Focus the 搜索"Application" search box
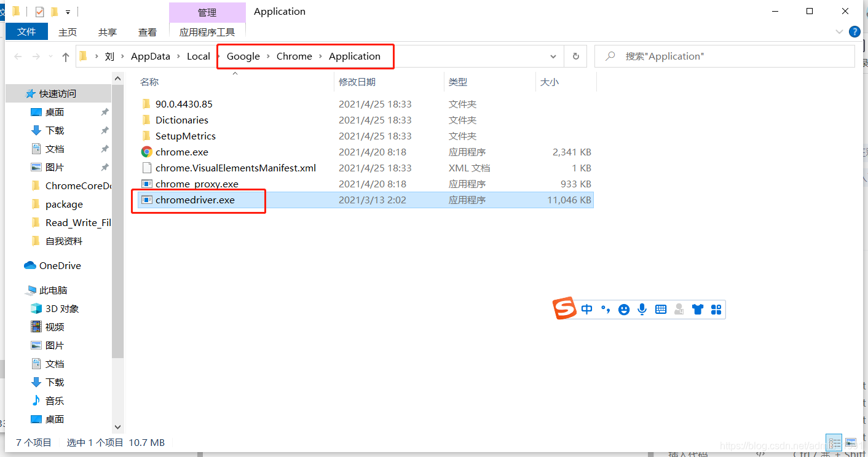Image resolution: width=868 pixels, height=457 pixels. 725,57
